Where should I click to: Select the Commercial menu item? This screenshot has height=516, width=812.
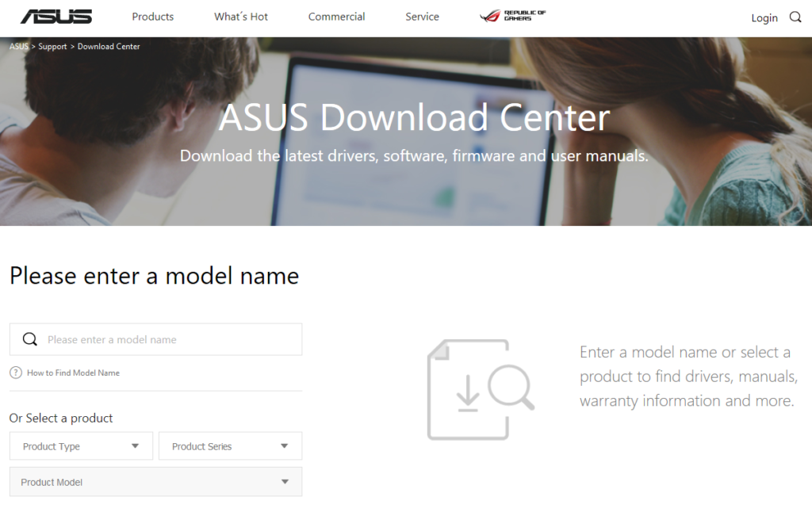pyautogui.click(x=336, y=17)
